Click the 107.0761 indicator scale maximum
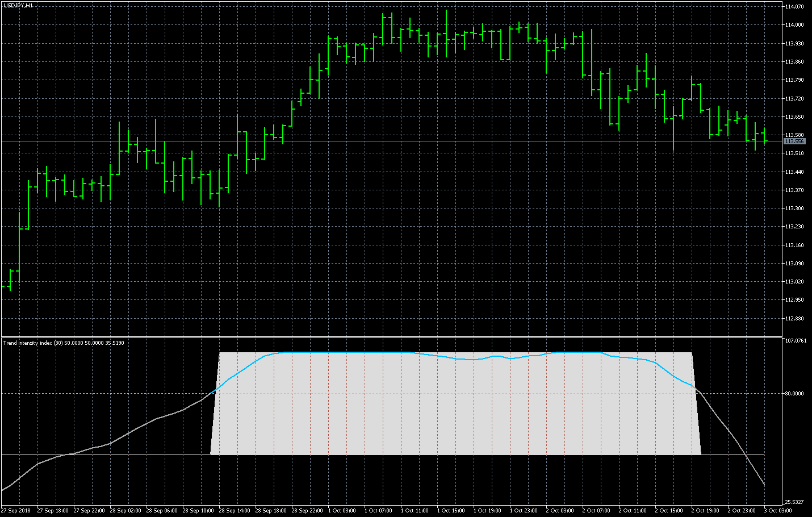This screenshot has width=812, height=517. tap(795, 341)
